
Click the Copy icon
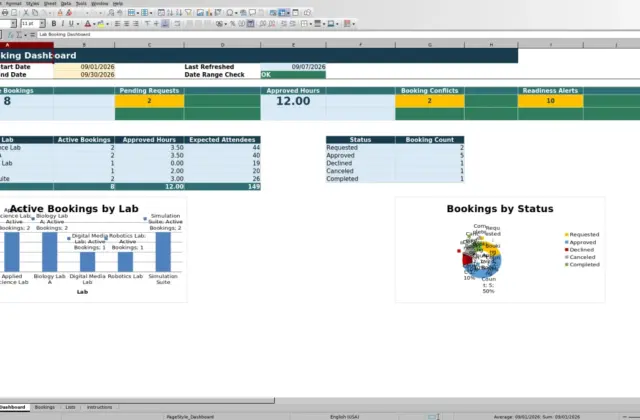35,13
